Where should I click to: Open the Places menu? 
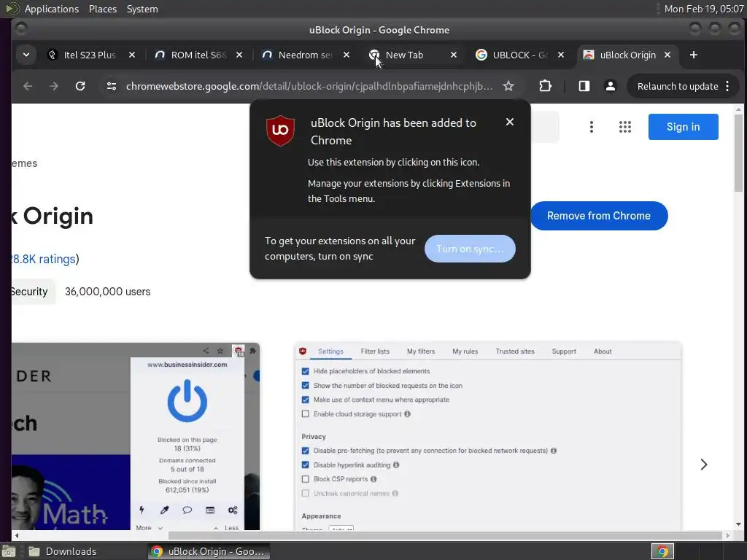pyautogui.click(x=102, y=9)
